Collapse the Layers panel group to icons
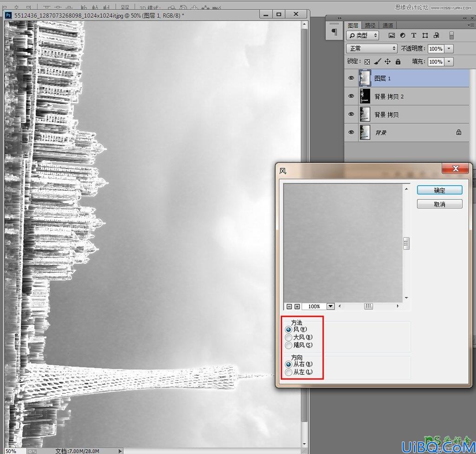 click(x=464, y=19)
